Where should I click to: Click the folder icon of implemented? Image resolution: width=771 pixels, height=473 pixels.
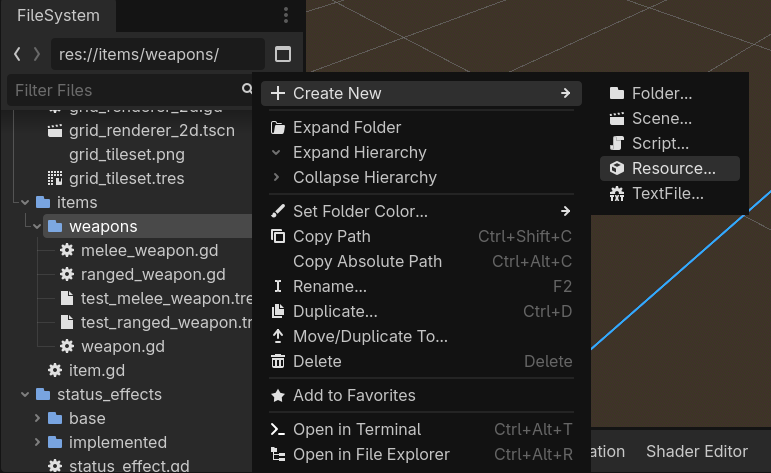point(55,443)
